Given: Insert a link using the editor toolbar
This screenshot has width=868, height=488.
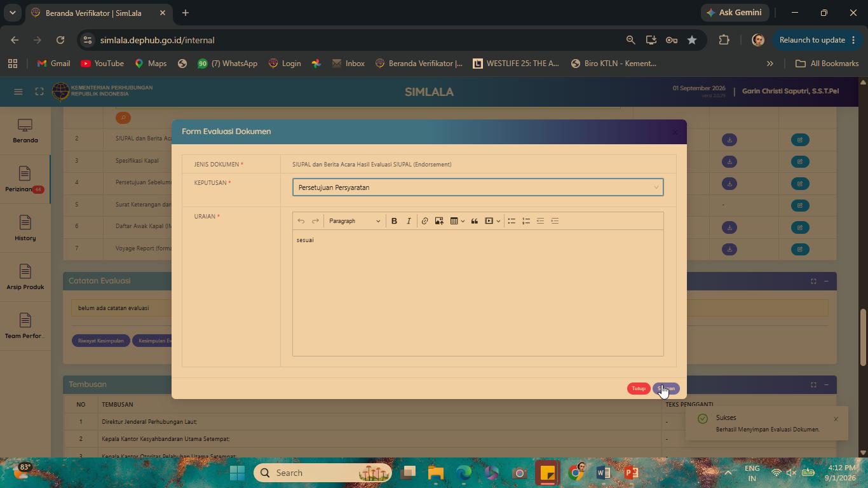Looking at the screenshot, I should [x=424, y=221].
